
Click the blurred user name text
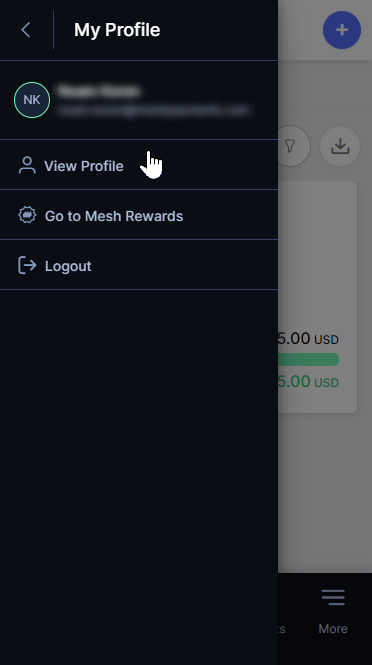click(98, 91)
